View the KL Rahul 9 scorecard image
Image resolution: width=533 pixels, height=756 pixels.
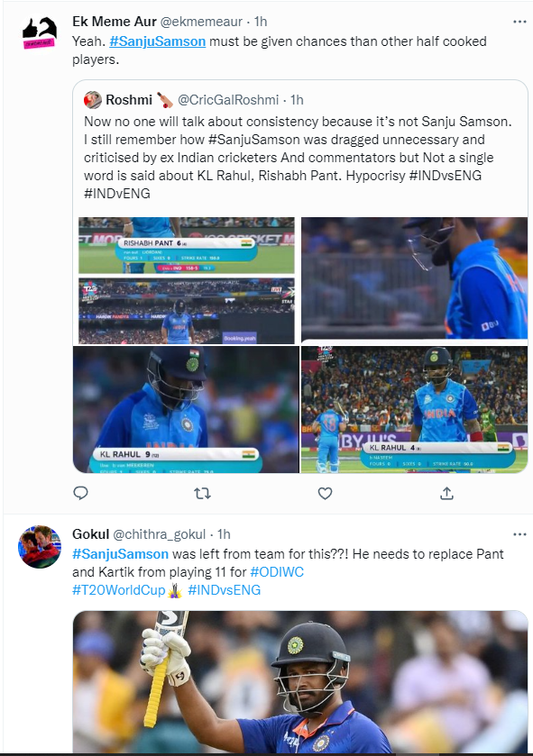click(x=186, y=409)
